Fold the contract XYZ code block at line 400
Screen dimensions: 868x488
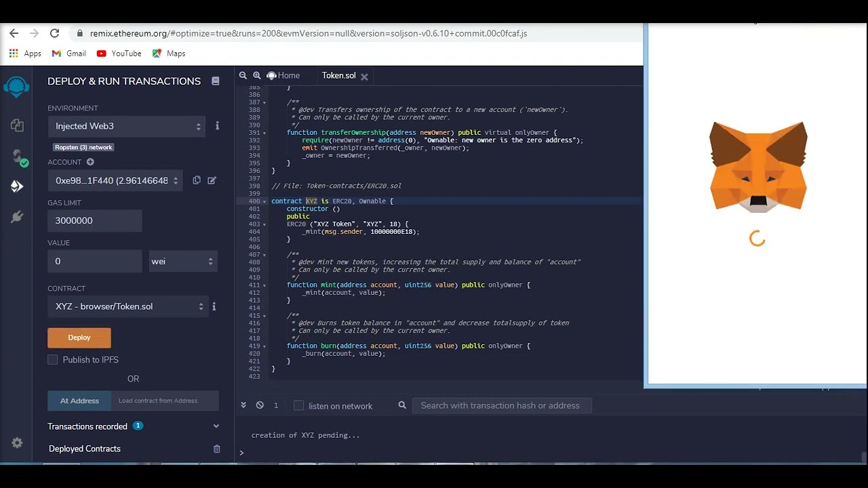pos(264,201)
